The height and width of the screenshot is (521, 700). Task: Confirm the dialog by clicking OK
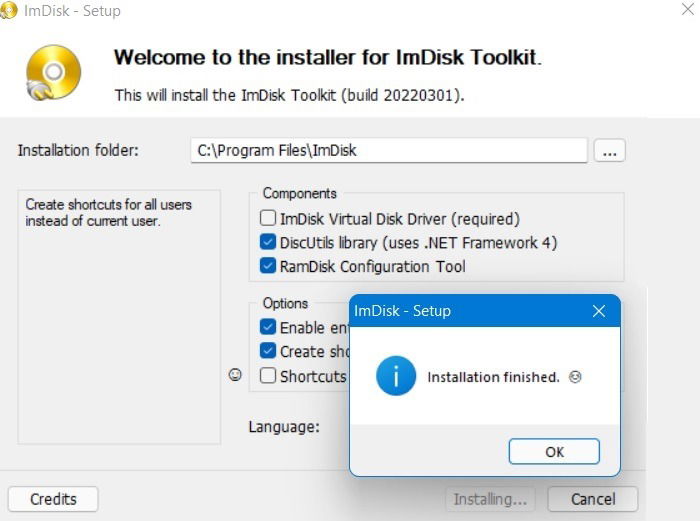pos(554,451)
